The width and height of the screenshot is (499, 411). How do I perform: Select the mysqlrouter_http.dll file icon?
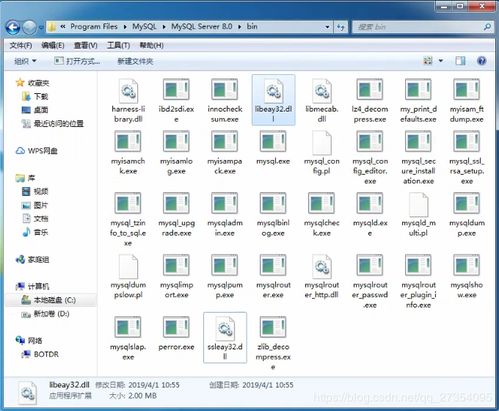(322, 266)
